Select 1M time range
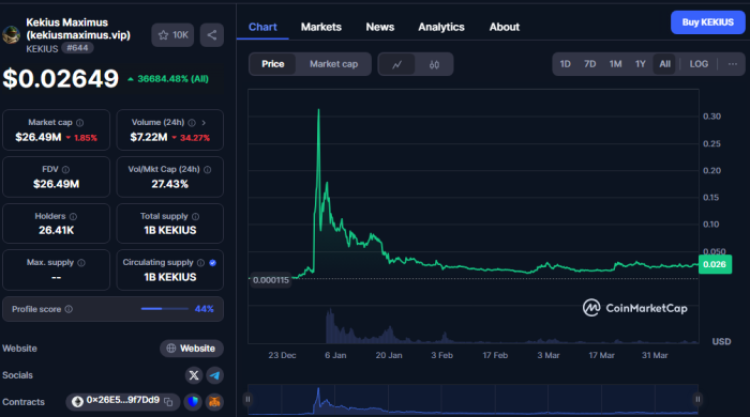This screenshot has width=750, height=417. click(615, 64)
